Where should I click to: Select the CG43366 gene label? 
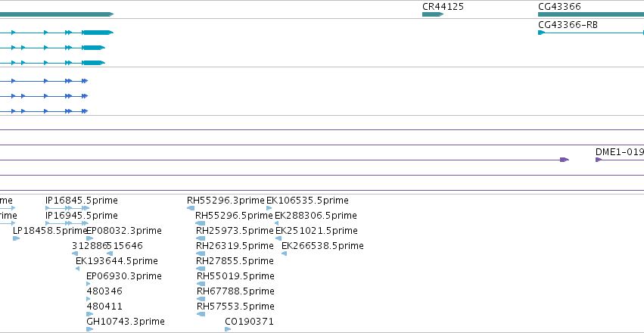559,7
